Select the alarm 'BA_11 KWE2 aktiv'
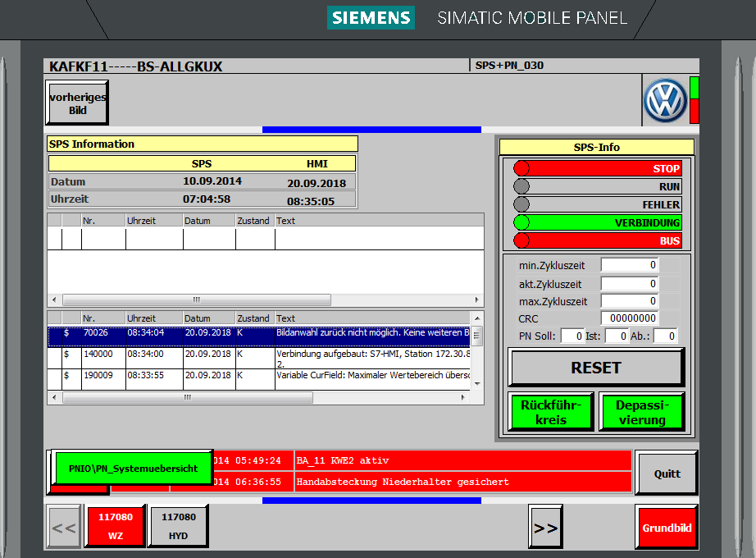 462,460
